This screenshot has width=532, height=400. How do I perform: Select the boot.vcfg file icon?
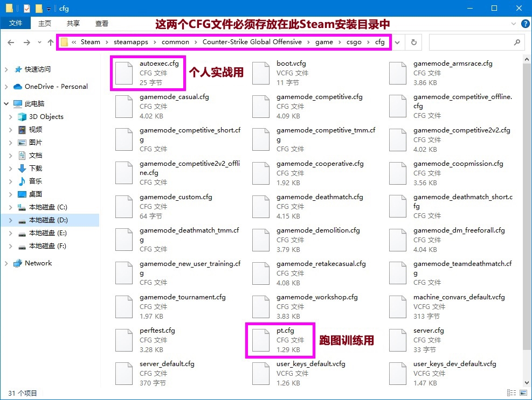click(260, 73)
